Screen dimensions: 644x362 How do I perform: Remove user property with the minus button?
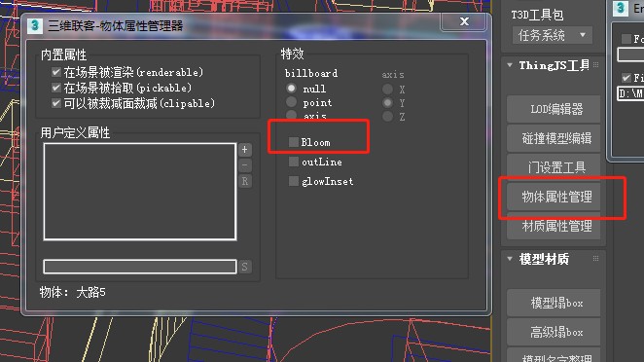tap(245, 165)
